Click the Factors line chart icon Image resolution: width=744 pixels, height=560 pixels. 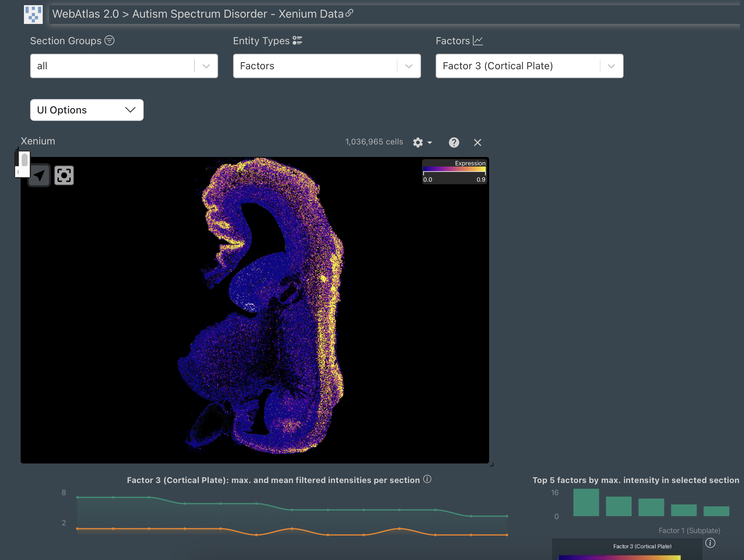tap(478, 41)
